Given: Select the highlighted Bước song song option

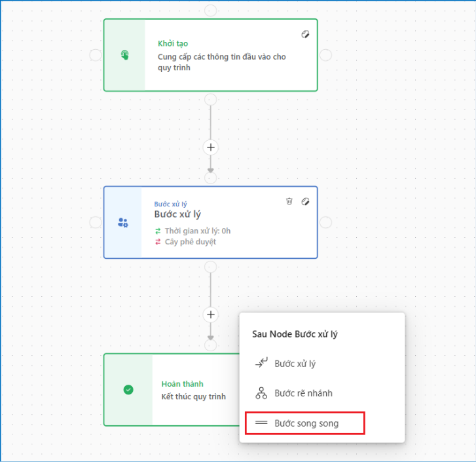Looking at the screenshot, I should click(x=306, y=423).
